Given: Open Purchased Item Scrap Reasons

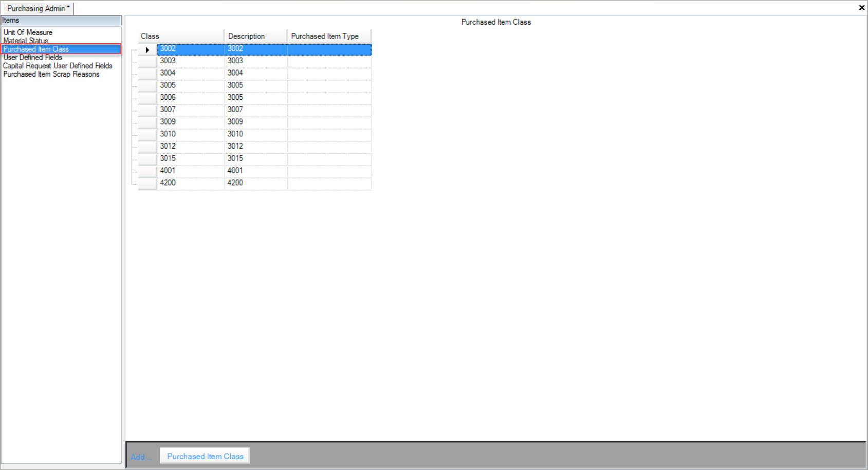Looking at the screenshot, I should (x=51, y=74).
